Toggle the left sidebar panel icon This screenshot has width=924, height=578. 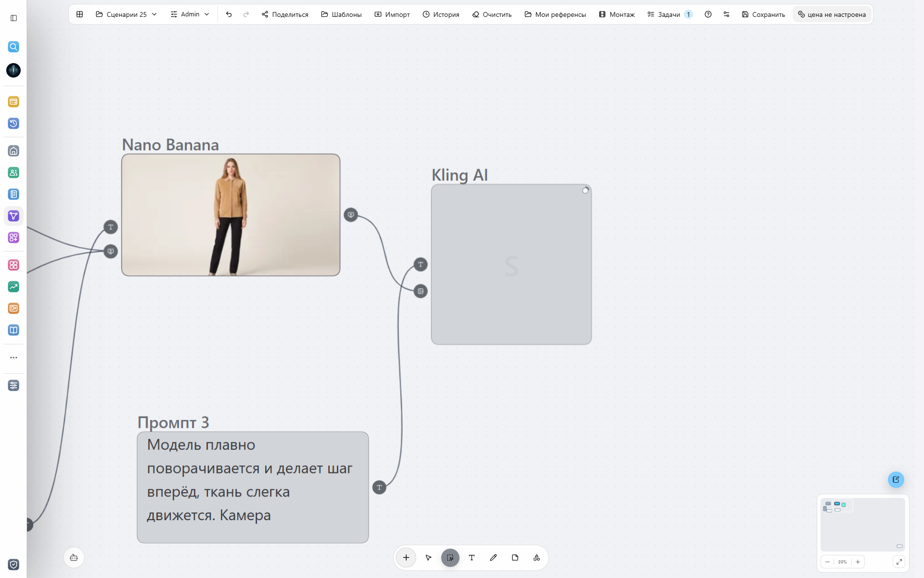[13, 18]
